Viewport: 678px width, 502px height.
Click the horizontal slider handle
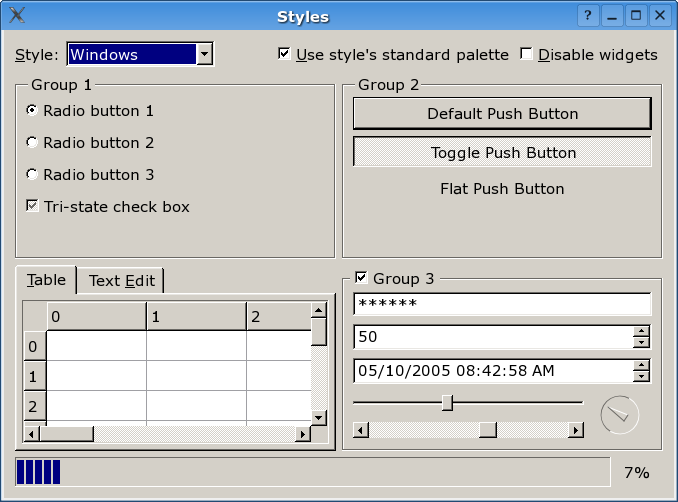click(x=447, y=402)
